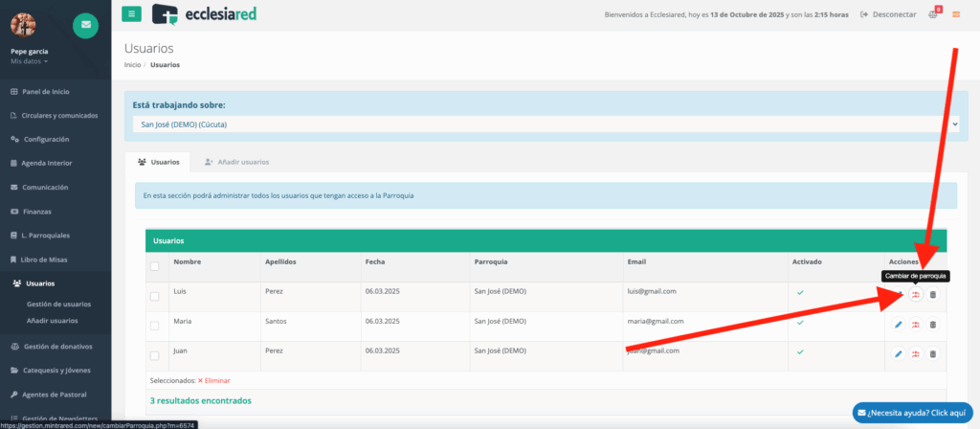Expand Finanzas in the sidebar
Screen dimensions: 980x429
36,211
